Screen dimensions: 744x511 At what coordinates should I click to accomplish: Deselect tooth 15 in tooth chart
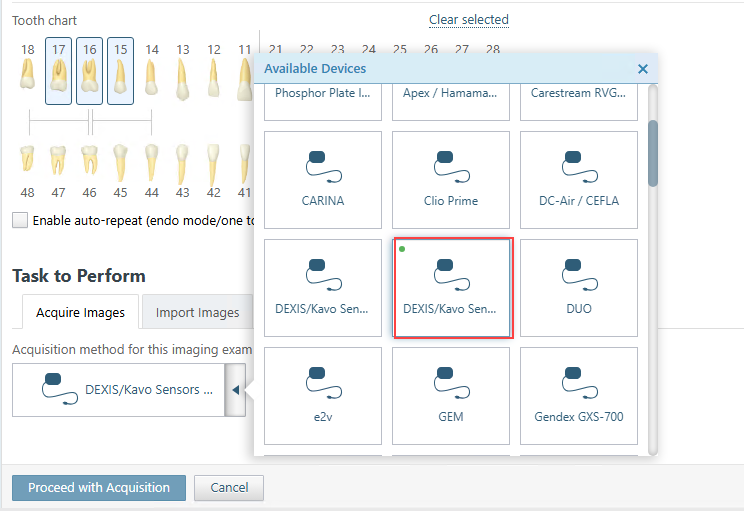tap(121, 71)
